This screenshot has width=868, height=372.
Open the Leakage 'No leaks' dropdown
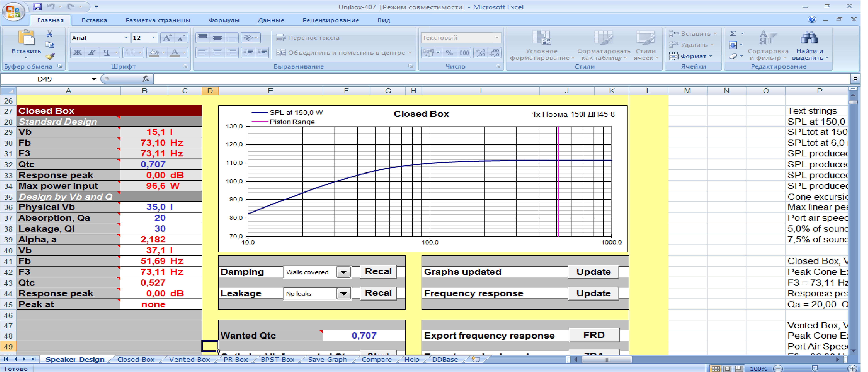(x=343, y=294)
